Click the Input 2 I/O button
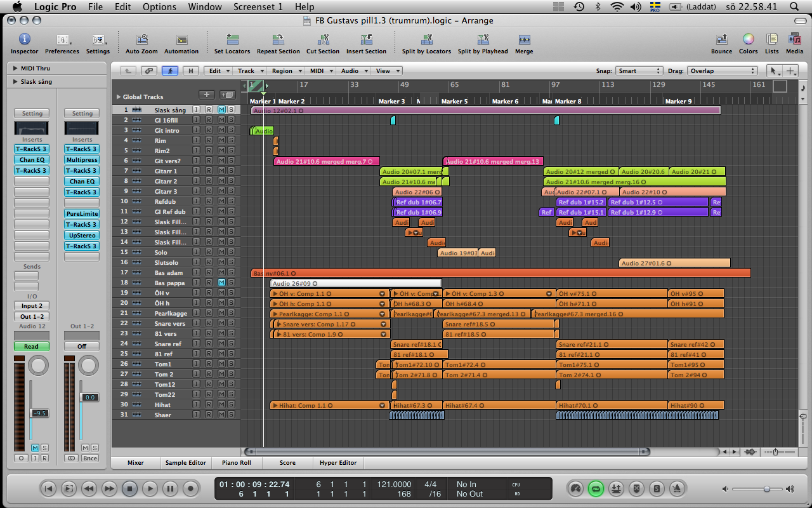Image resolution: width=812 pixels, height=508 pixels. [x=32, y=306]
